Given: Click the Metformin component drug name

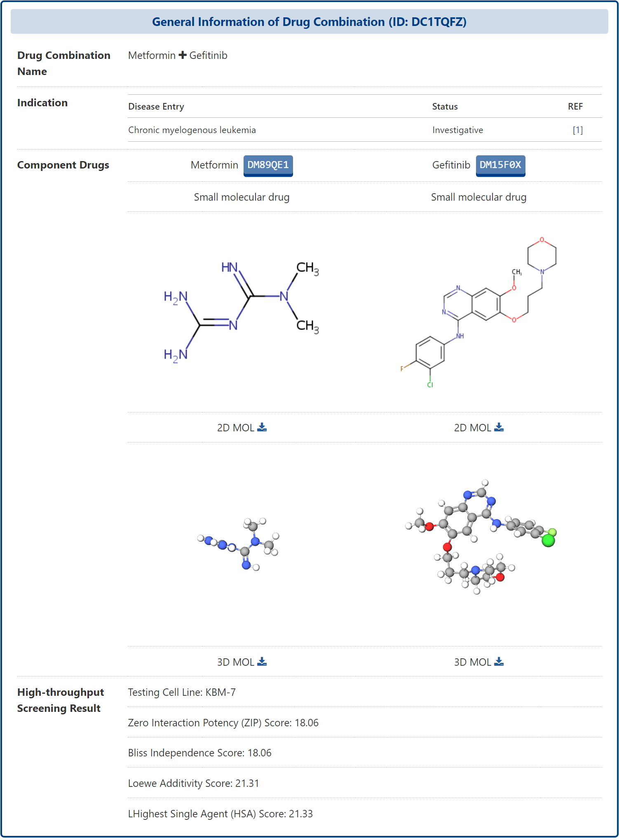Looking at the screenshot, I should [x=214, y=165].
